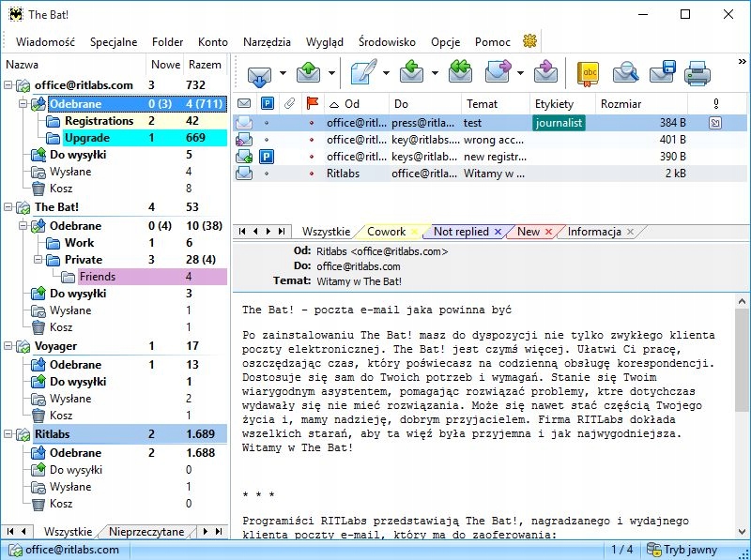751x560 pixels.
Task: Click the print message toolbar icon
Action: coord(697,72)
